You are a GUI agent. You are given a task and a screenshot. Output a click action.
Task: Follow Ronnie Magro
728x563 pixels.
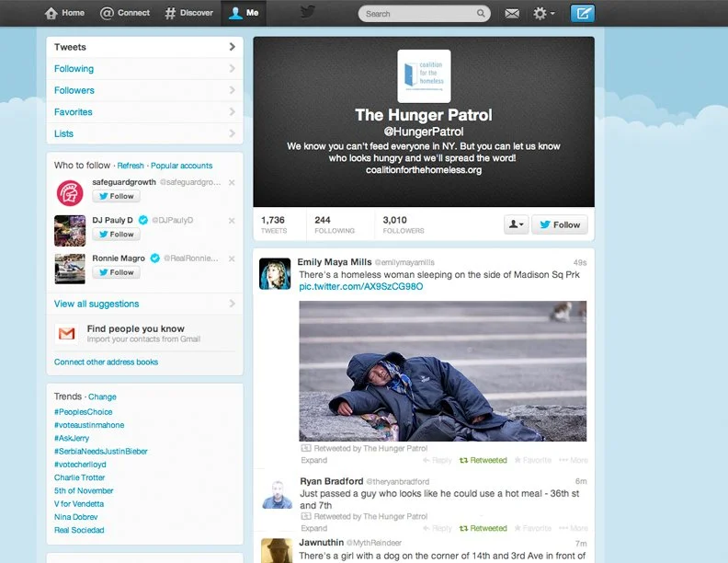point(116,272)
